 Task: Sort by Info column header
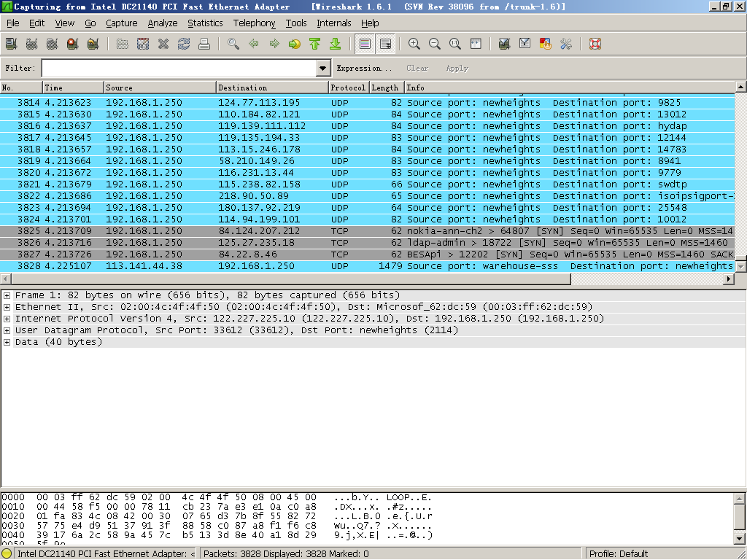click(569, 87)
